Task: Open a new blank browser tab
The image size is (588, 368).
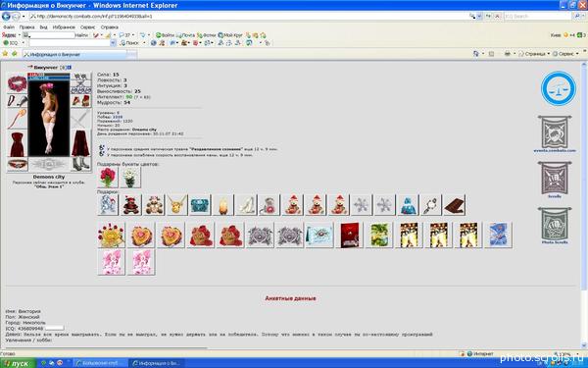Action: pos(132,55)
